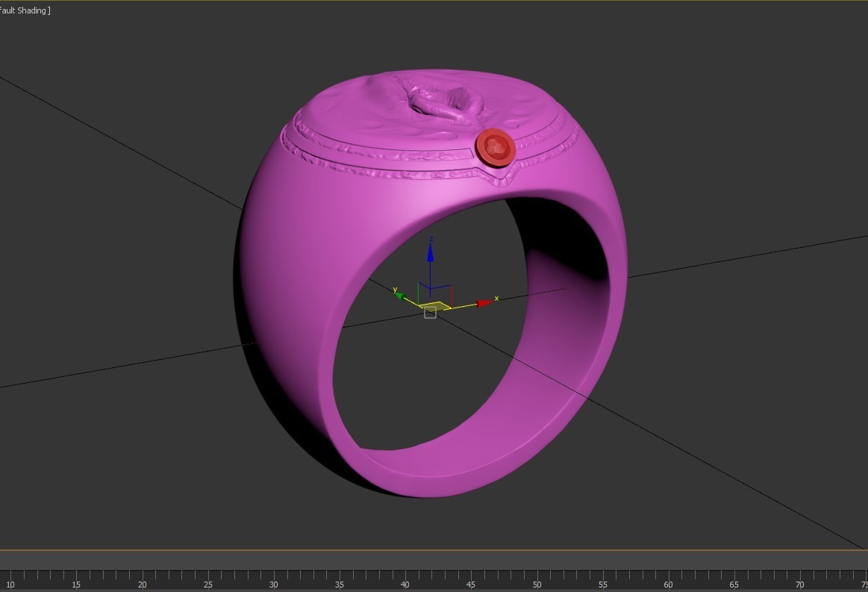868x592 pixels.
Task: Click the pivot point selection box of the gizmo
Action: pyautogui.click(x=431, y=311)
